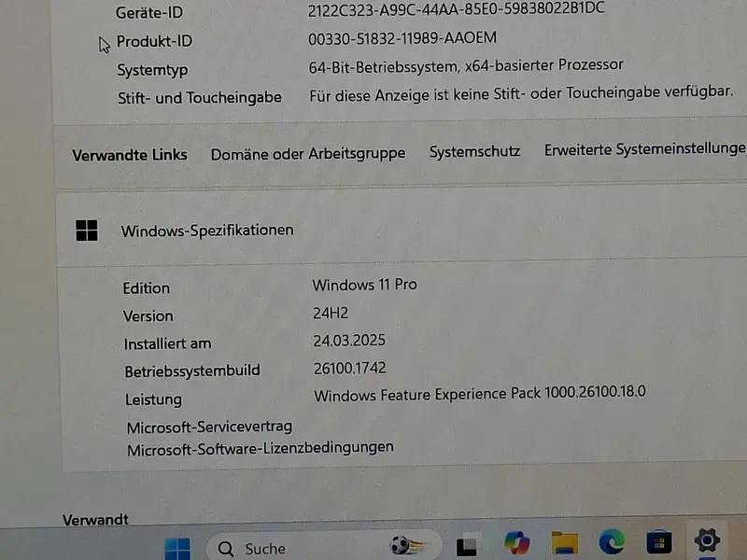Click the magnifier icon in the search box
This screenshot has height=560, width=747.
pyautogui.click(x=226, y=549)
